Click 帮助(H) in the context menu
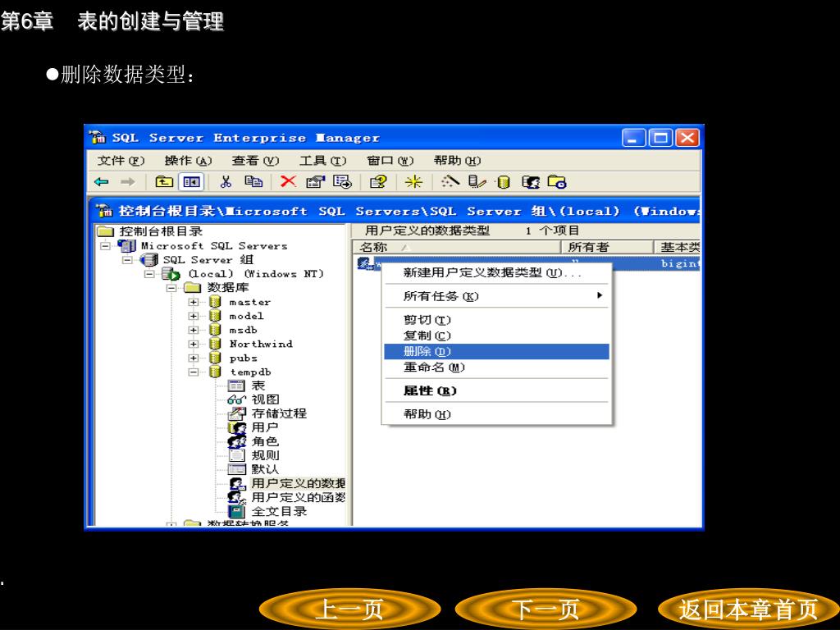This screenshot has width=840, height=630. pos(496,414)
